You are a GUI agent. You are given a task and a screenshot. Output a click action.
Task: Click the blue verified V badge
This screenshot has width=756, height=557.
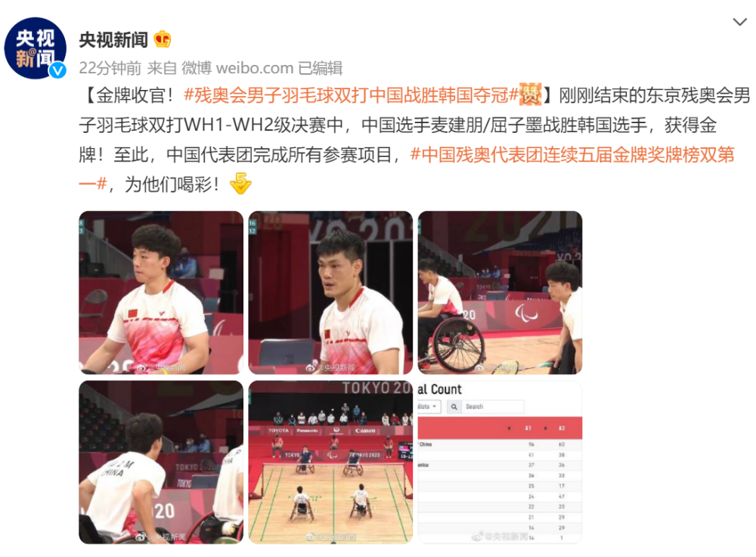coord(58,71)
